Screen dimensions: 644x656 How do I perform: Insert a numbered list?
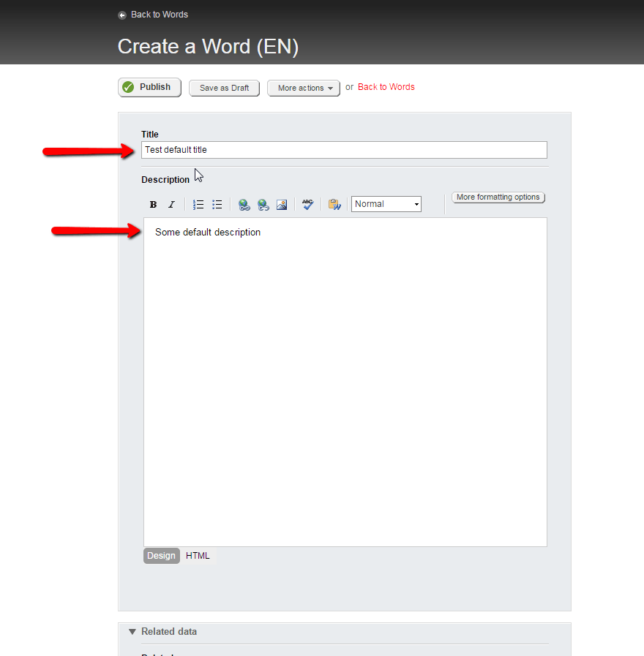pos(198,205)
